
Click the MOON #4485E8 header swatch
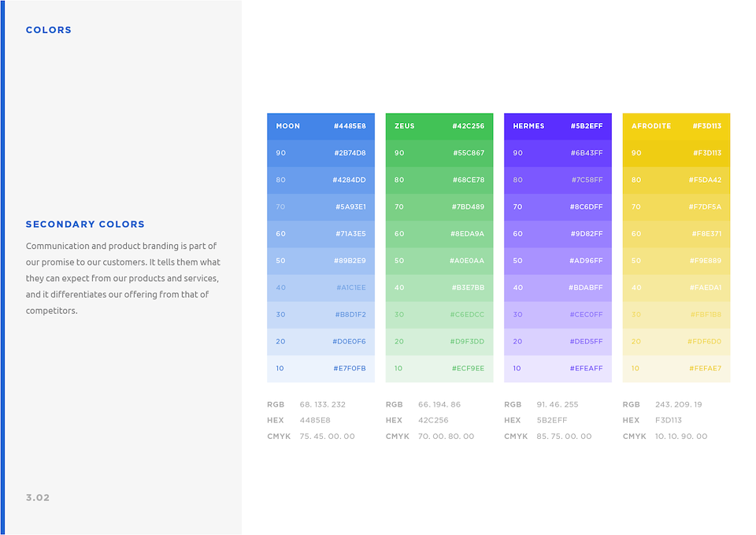(321, 126)
